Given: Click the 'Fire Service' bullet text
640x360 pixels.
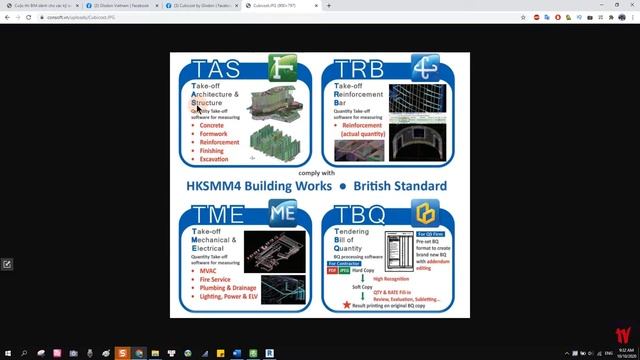Looking at the screenshot, I should (x=215, y=280).
